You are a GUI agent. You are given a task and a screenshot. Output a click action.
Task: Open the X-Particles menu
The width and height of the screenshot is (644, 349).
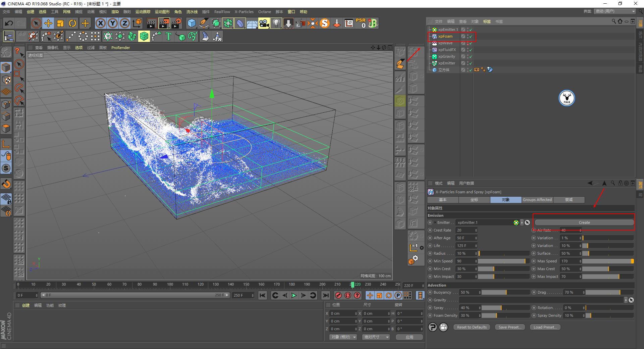(244, 12)
